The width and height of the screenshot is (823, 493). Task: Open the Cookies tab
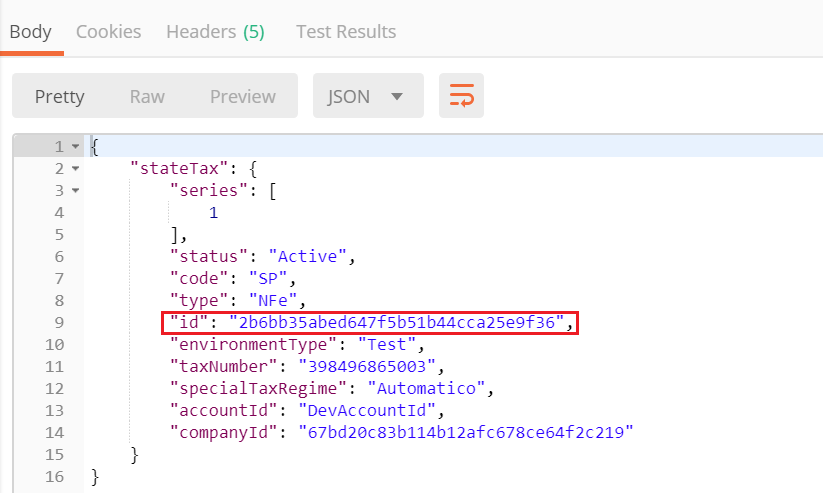[108, 32]
